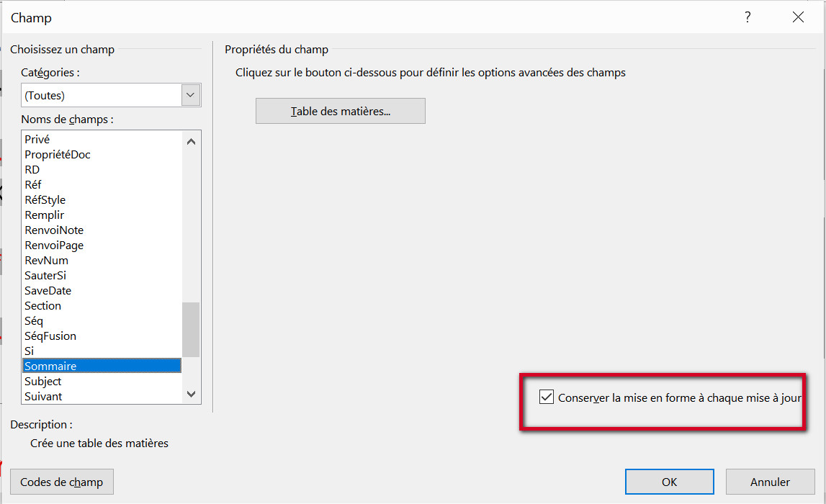Open Table des matières options
The height and width of the screenshot is (504, 826).
(340, 112)
